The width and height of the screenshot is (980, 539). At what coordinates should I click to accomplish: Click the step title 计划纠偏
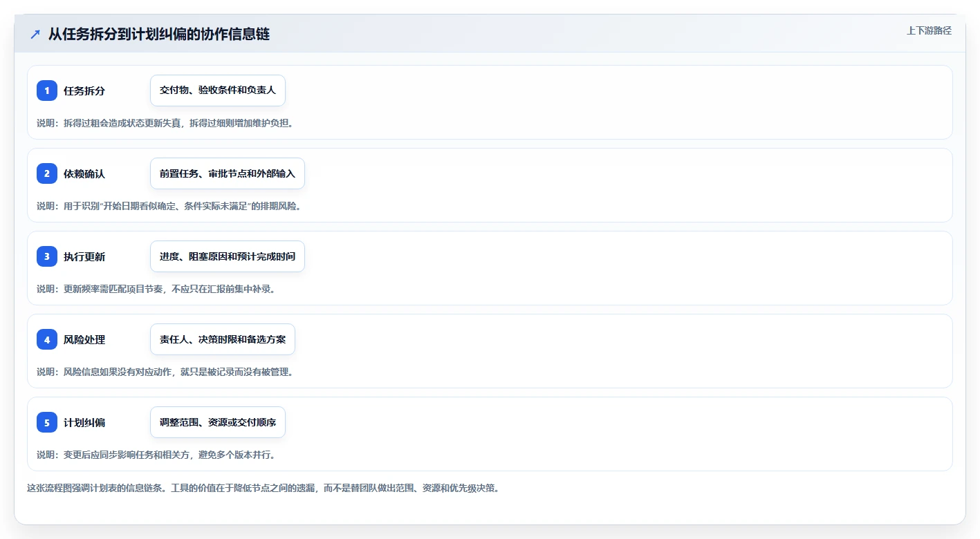coord(84,423)
